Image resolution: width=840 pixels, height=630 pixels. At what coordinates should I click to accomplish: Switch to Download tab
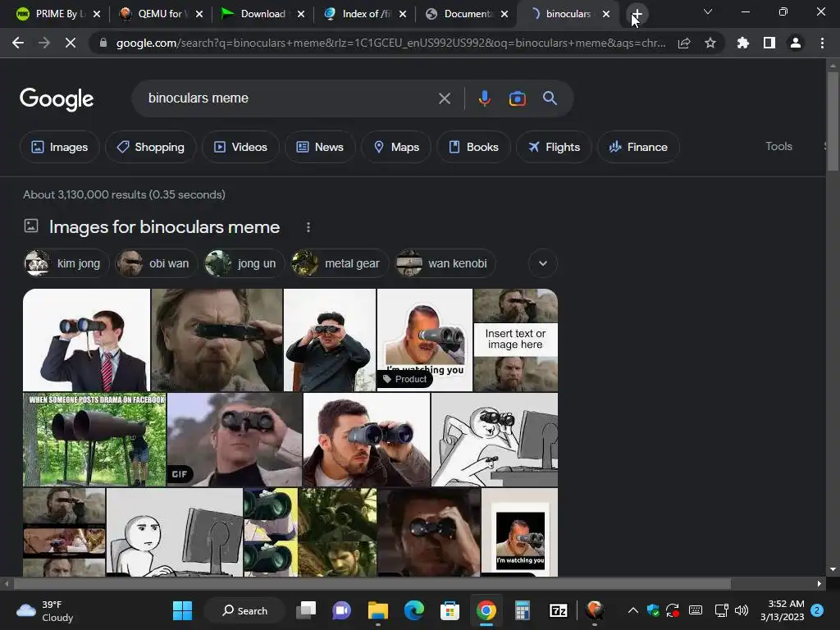pos(262,14)
